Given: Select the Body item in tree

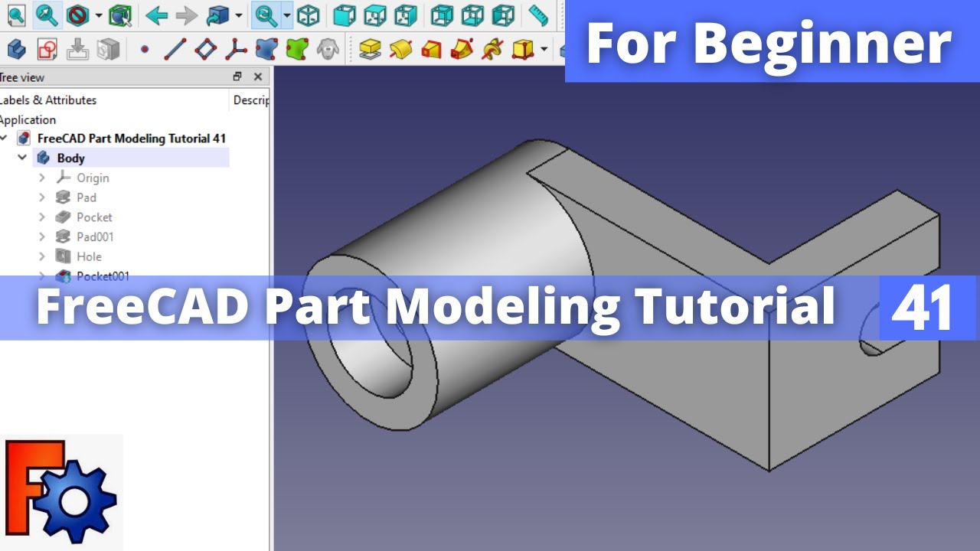Looking at the screenshot, I should coord(70,158).
